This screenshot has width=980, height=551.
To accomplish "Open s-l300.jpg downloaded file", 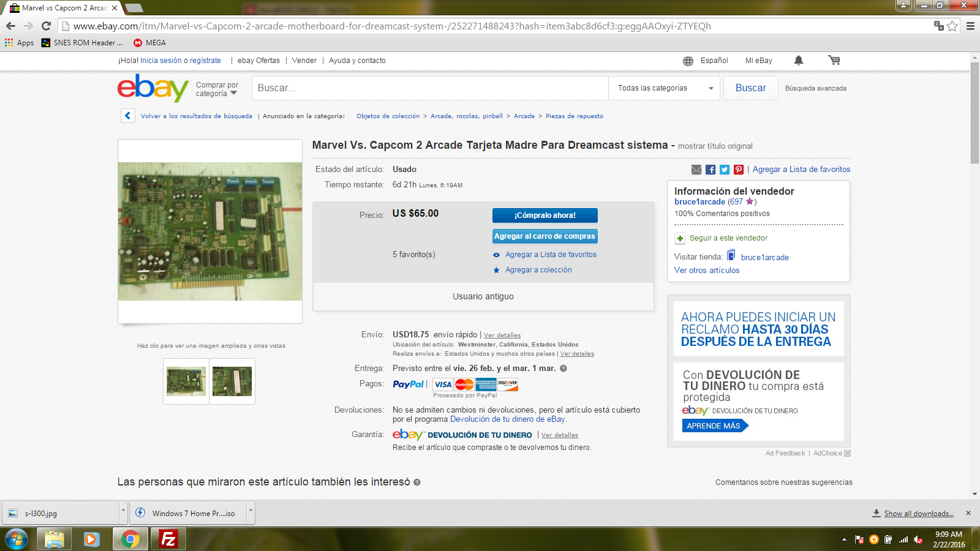I will [60, 513].
